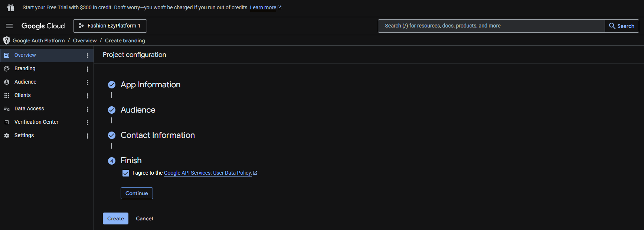
Task: Uncheck the User Data Policy agreement checkbox
Action: point(126,173)
